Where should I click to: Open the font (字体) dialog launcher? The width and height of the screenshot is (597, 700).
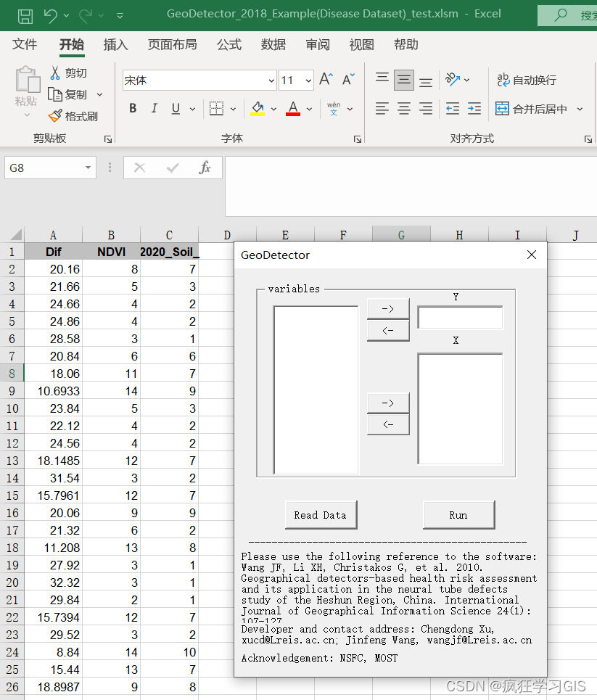click(357, 139)
